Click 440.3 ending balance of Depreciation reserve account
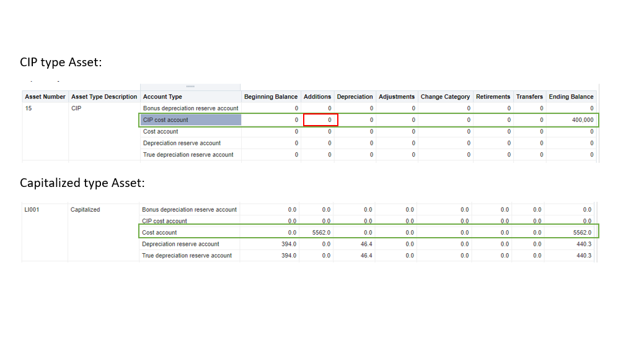Viewport: 644px width, 338px height. [x=584, y=244]
